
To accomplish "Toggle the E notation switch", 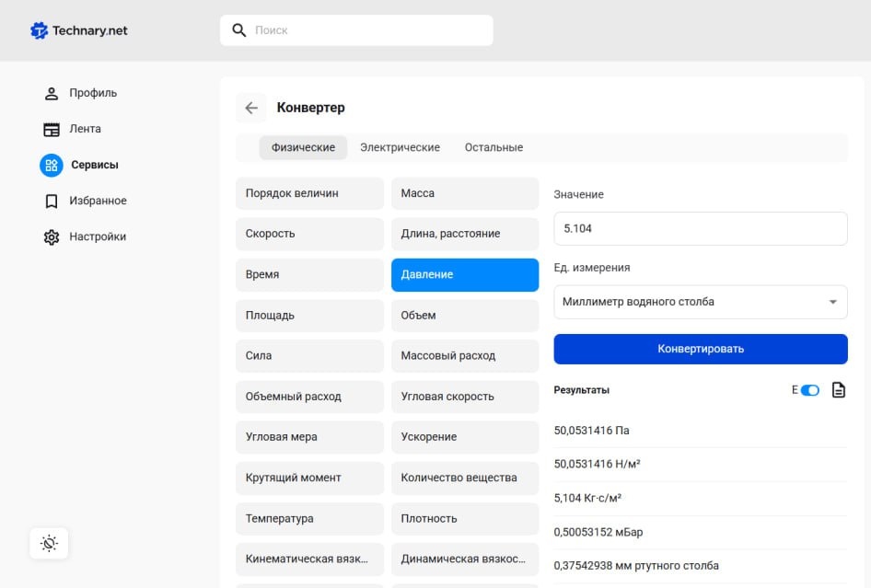I will [x=810, y=390].
